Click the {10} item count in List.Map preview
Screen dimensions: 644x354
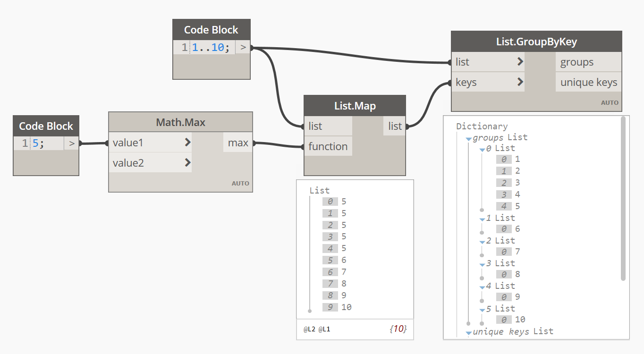point(398,329)
